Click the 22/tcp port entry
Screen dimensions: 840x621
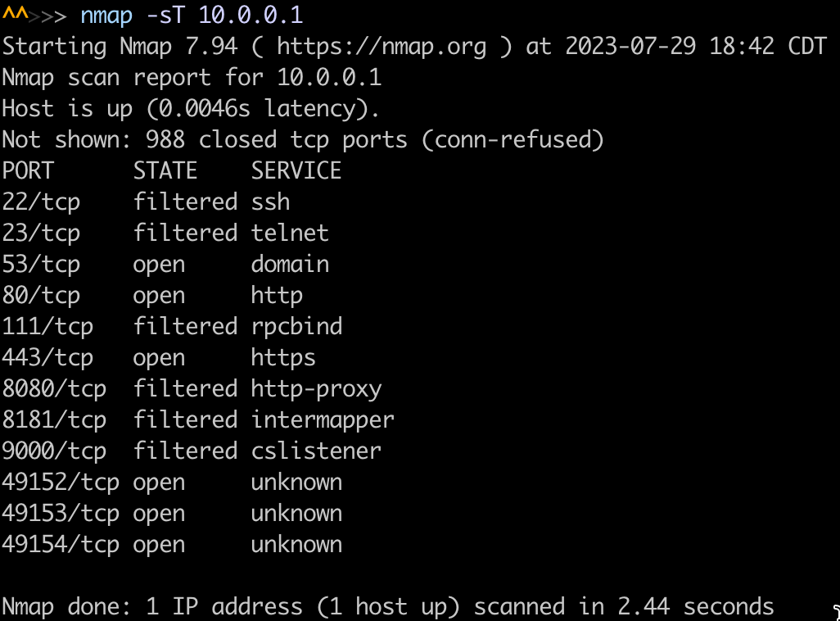point(41,202)
